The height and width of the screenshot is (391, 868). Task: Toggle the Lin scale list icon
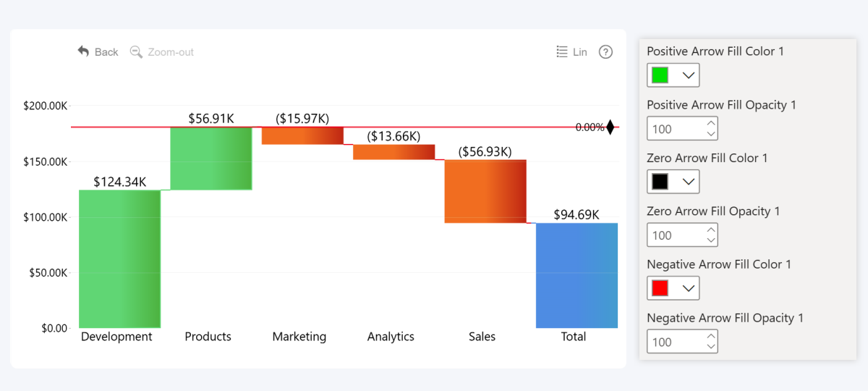tap(562, 51)
